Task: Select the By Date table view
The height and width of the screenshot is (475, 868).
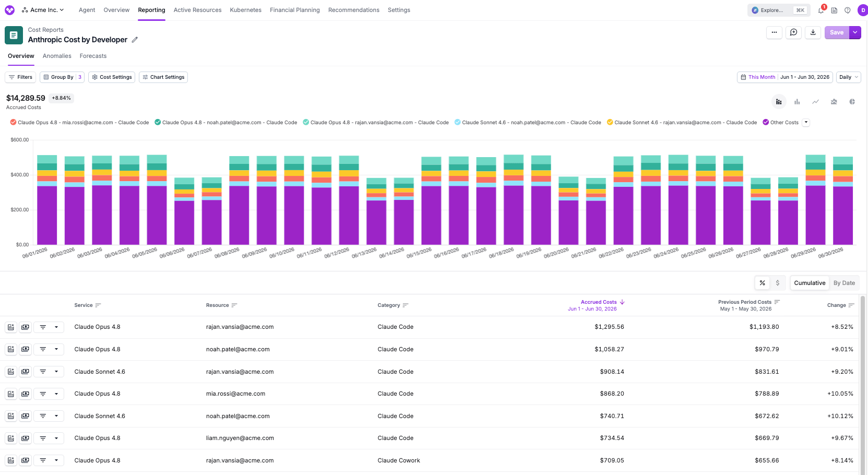Action: tap(844, 283)
